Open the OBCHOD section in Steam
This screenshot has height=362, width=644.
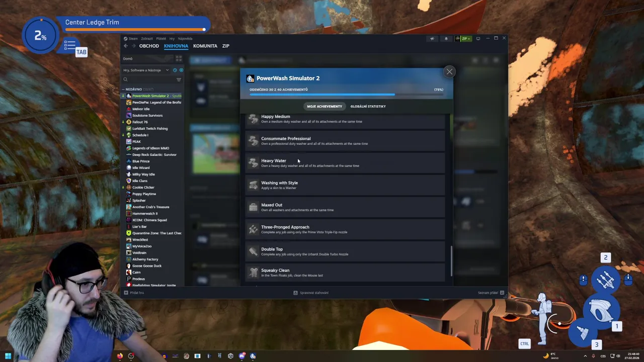coord(149,46)
